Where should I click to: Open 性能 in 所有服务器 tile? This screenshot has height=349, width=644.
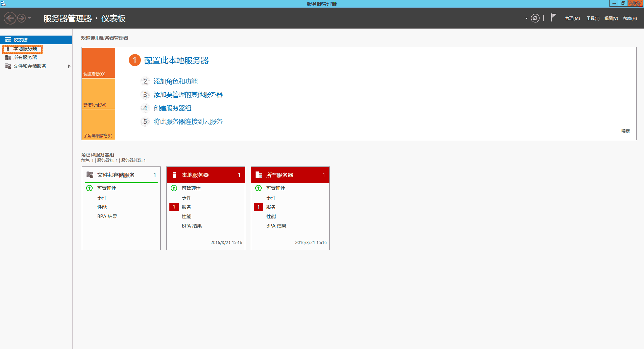click(271, 216)
